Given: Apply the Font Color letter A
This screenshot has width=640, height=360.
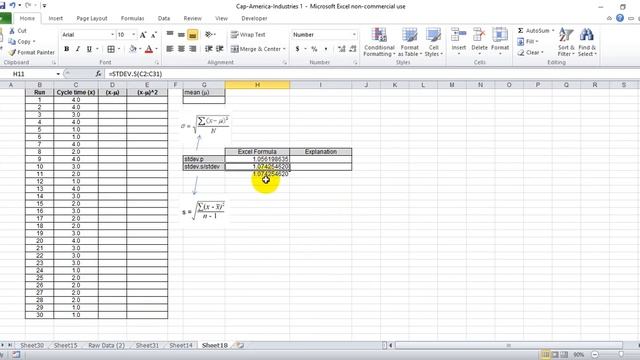Looking at the screenshot, I should click(x=149, y=49).
